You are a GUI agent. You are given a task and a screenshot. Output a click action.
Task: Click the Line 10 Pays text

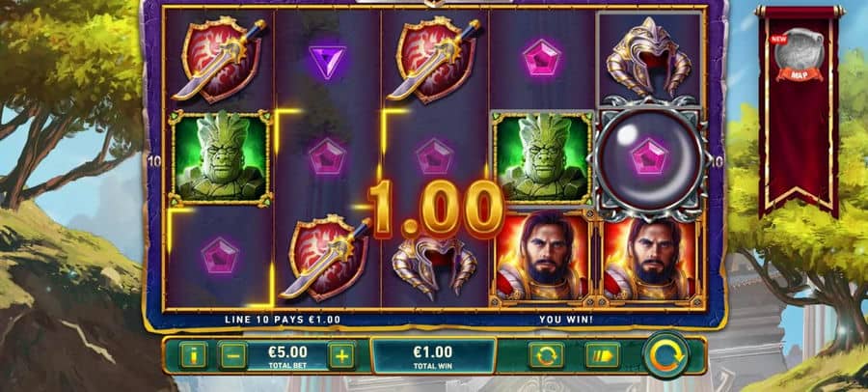click(283, 320)
